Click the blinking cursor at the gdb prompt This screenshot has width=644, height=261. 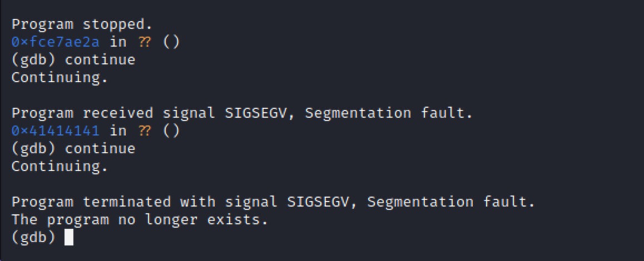(69, 237)
